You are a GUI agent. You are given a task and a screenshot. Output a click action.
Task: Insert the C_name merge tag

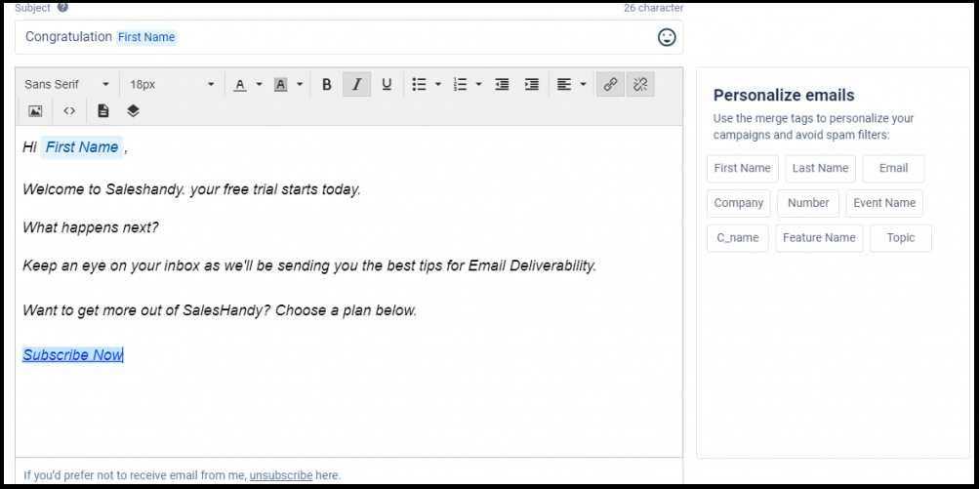(x=738, y=238)
